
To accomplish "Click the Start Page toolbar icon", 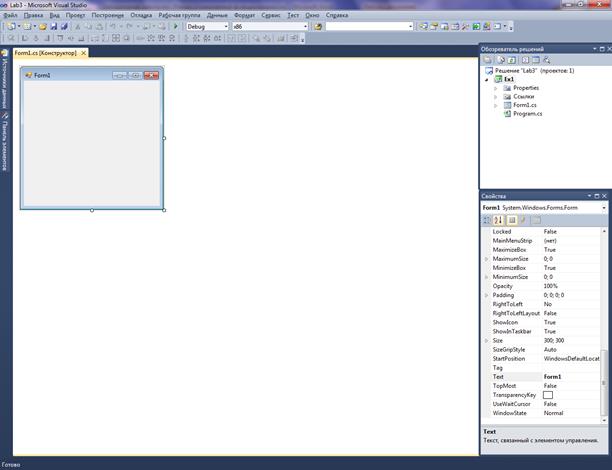I will pyautogui.click(x=476, y=27).
